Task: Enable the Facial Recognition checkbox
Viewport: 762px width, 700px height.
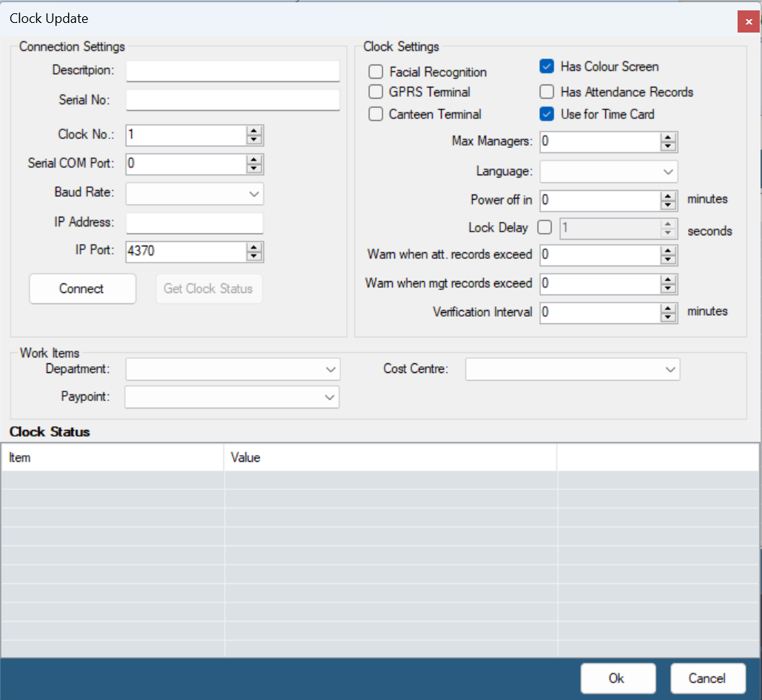Action: [376, 72]
